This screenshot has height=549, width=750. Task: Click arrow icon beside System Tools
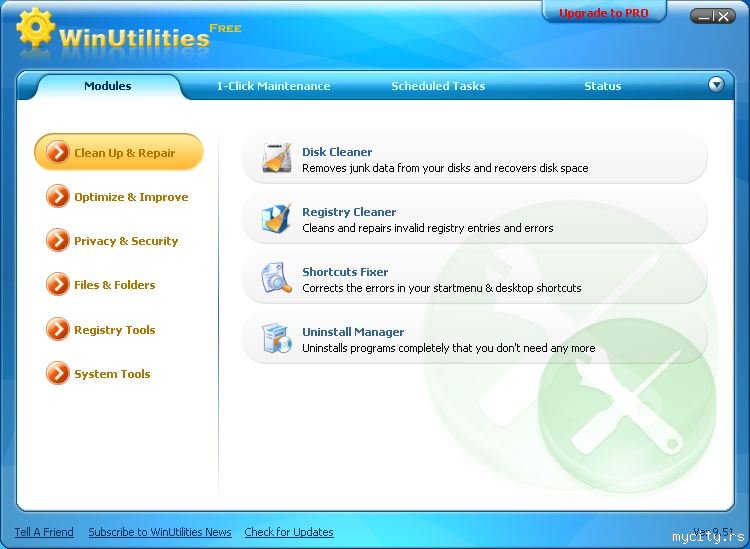click(x=57, y=373)
